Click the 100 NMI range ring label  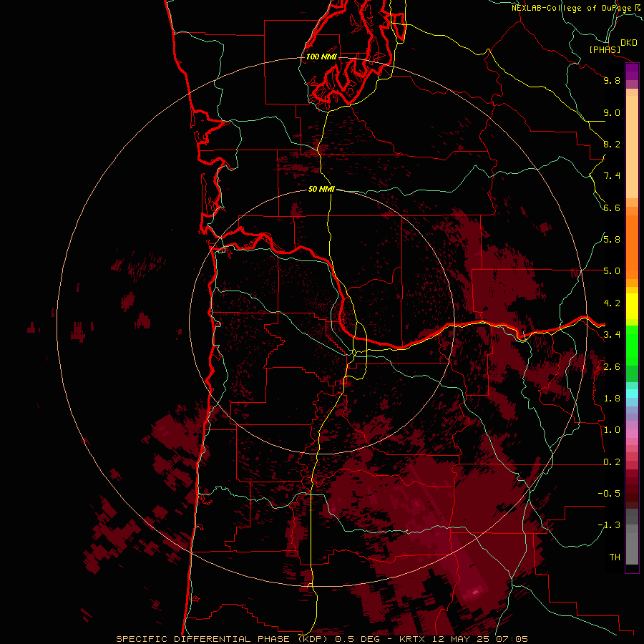(321, 57)
